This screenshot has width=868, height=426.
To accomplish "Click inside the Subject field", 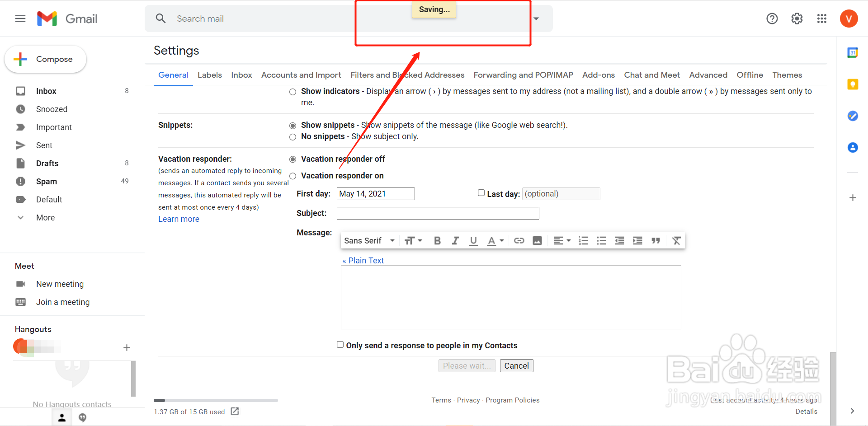I will (x=437, y=213).
